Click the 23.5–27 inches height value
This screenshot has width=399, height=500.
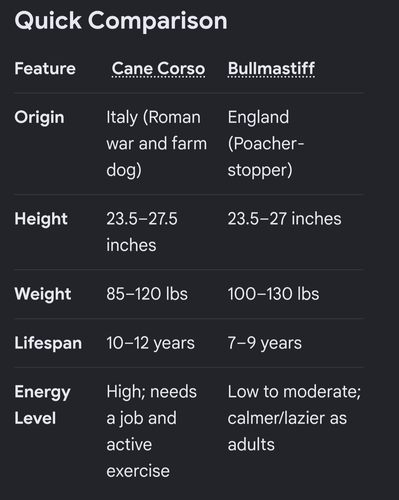point(284,219)
